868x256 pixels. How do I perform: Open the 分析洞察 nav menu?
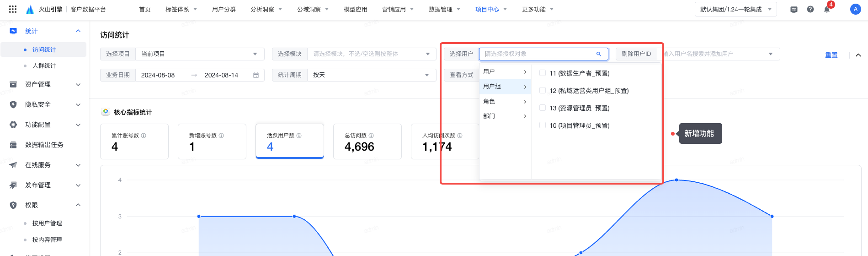click(266, 9)
